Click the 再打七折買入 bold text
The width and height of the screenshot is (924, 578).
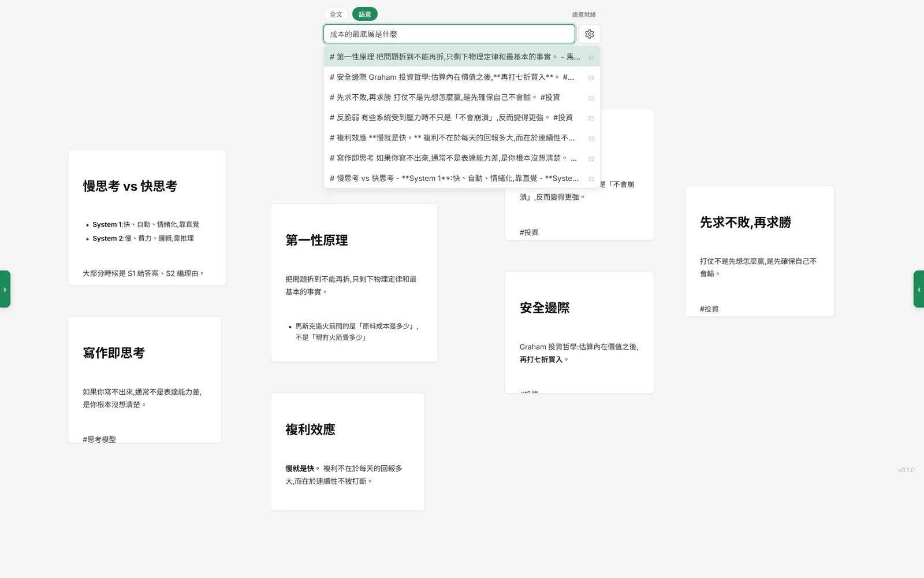541,360
